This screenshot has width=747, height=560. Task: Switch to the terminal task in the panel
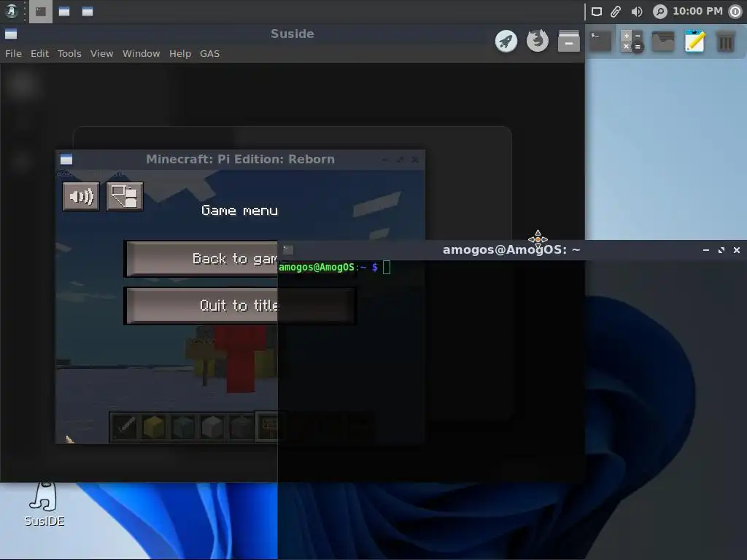pyautogui.click(x=41, y=12)
